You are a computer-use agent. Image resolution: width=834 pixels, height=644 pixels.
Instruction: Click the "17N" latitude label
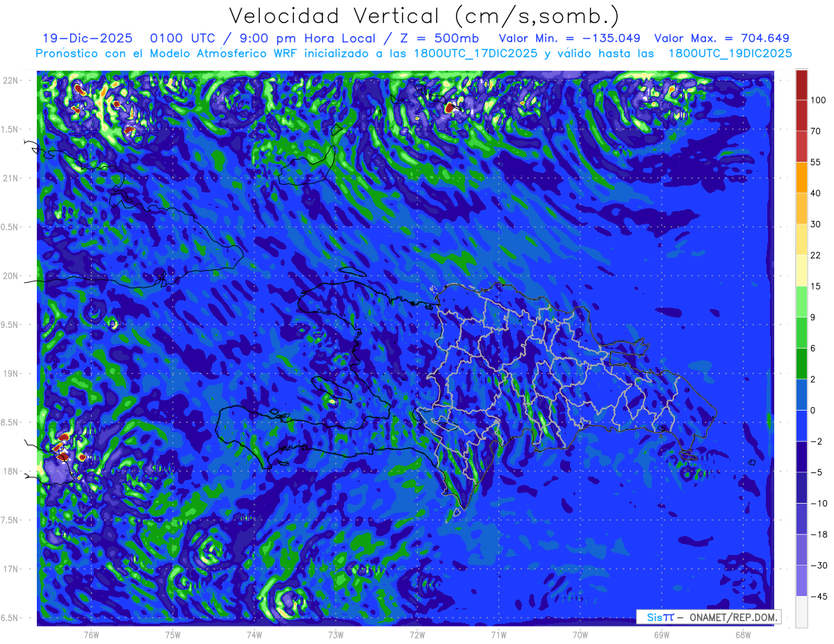(11, 569)
